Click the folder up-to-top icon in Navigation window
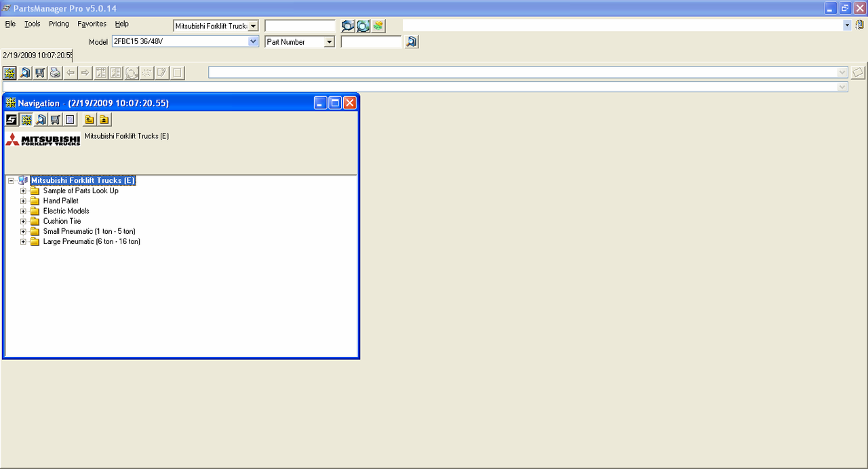This screenshot has height=469, width=868. 104,120
